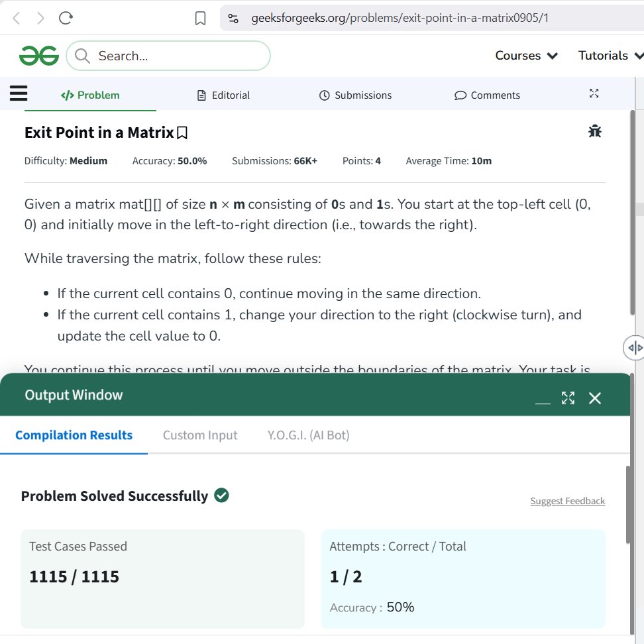Image resolution: width=644 pixels, height=644 pixels.
Task: Focus the Search input field
Action: [x=168, y=56]
